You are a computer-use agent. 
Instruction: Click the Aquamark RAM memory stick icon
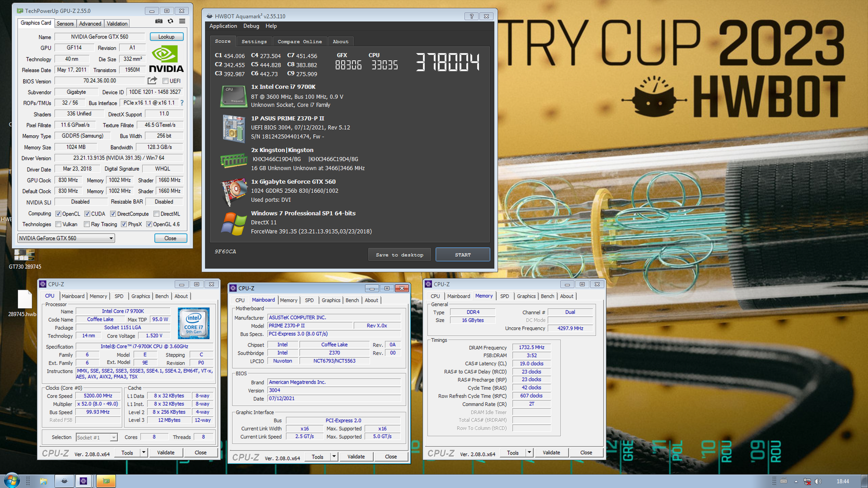[233, 160]
